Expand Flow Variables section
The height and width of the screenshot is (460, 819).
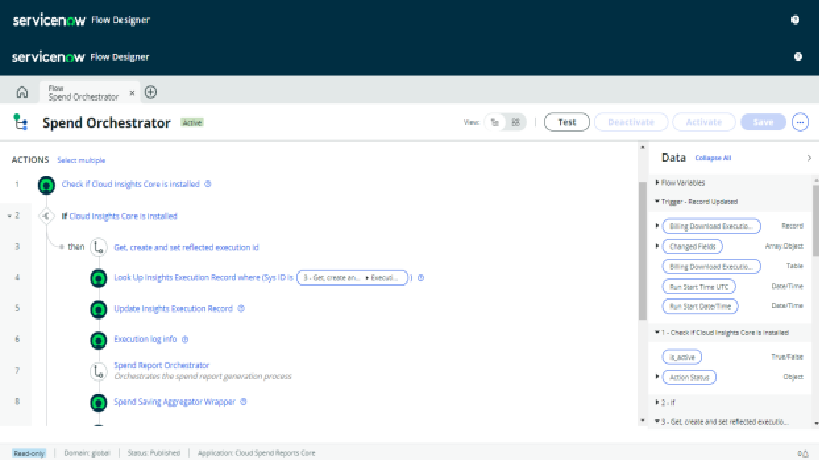tap(657, 182)
